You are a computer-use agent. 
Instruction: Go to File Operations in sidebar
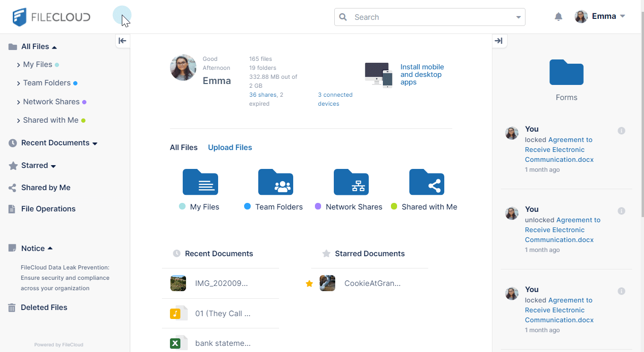pos(48,209)
